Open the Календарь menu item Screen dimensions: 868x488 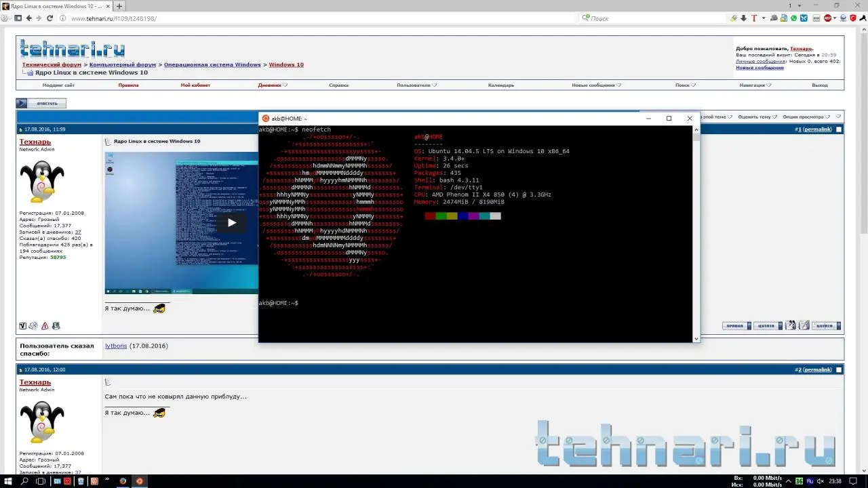pyautogui.click(x=500, y=85)
